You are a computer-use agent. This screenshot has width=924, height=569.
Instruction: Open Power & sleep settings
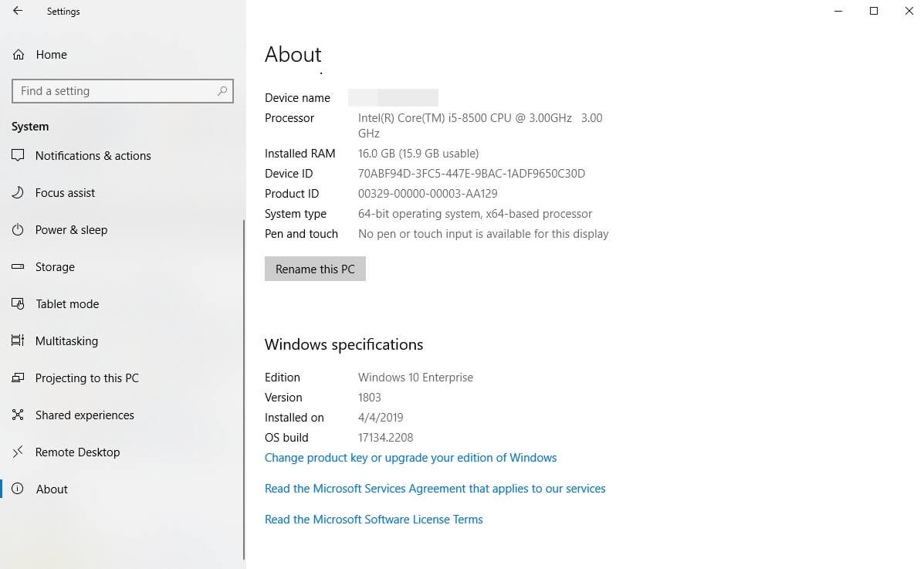coord(71,230)
